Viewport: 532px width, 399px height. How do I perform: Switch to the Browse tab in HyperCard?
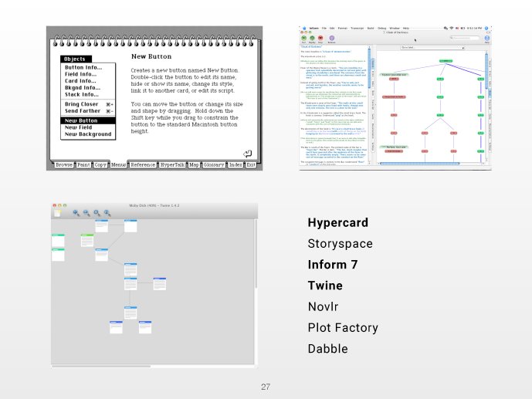coord(64,164)
